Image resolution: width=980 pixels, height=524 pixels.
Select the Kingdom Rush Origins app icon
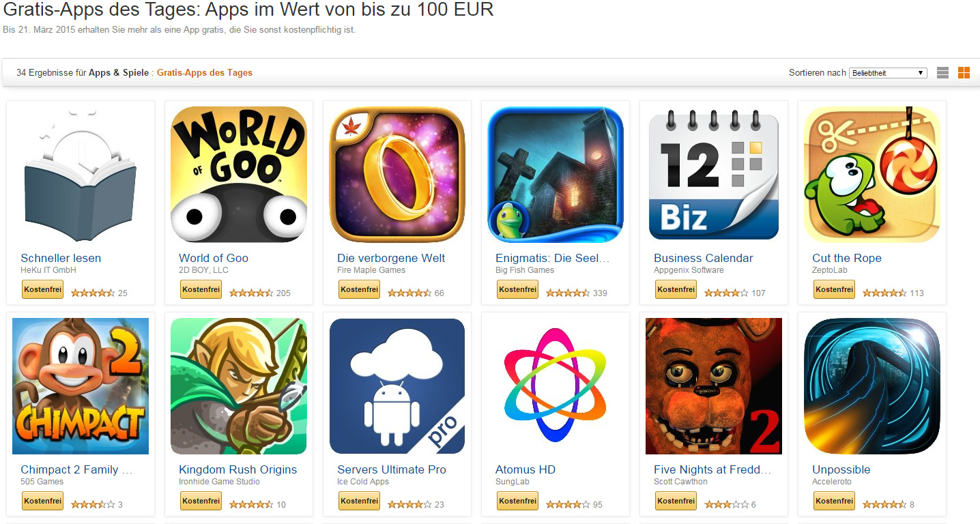(x=239, y=386)
